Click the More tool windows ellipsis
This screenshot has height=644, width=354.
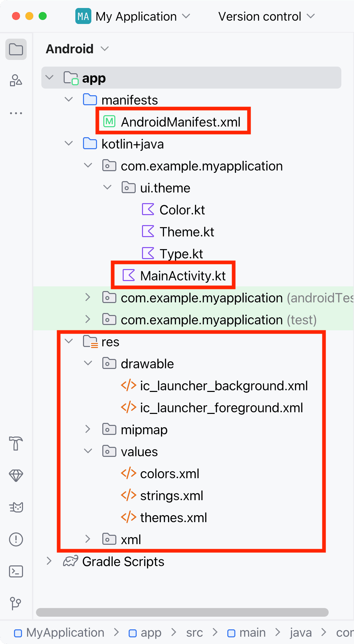pyautogui.click(x=16, y=113)
